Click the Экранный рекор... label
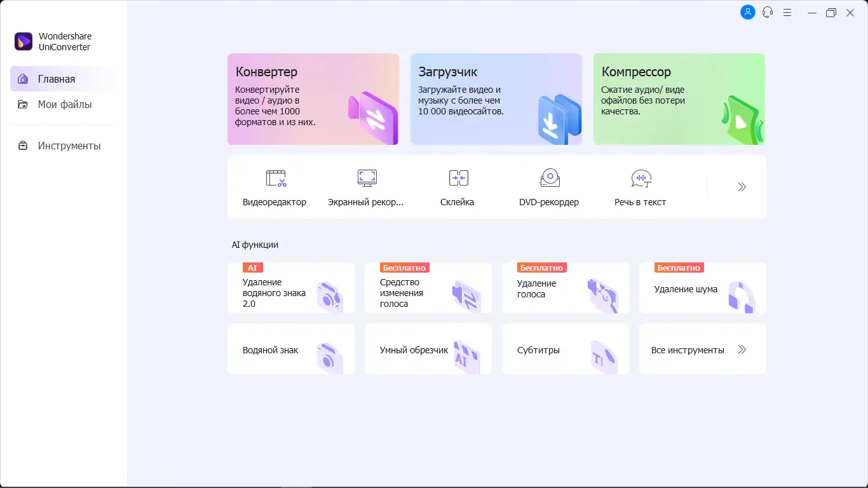This screenshot has height=488, width=868. tap(365, 202)
